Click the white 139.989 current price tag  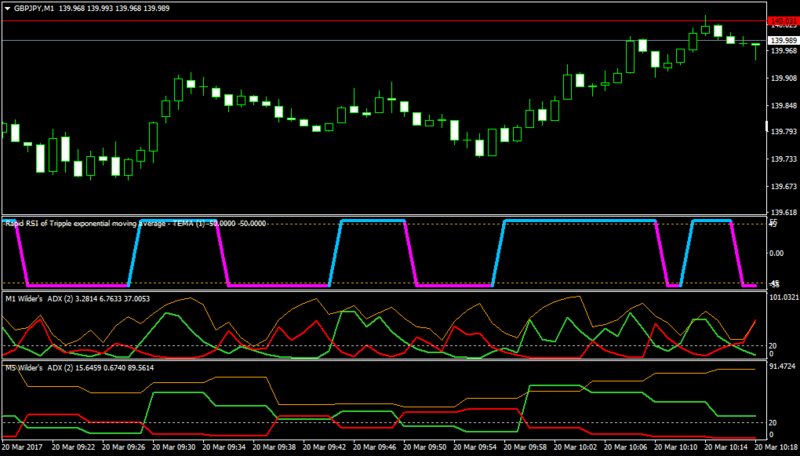tap(783, 40)
